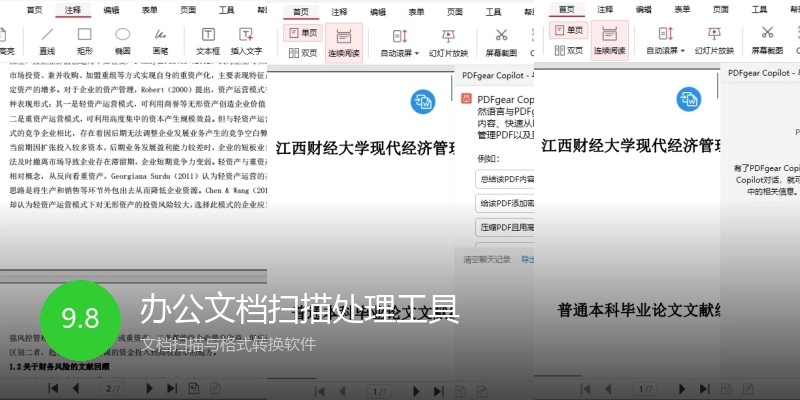Viewport: 800px width, 400px height.
Task: Go to first page in middle screenshot
Action: point(320,391)
